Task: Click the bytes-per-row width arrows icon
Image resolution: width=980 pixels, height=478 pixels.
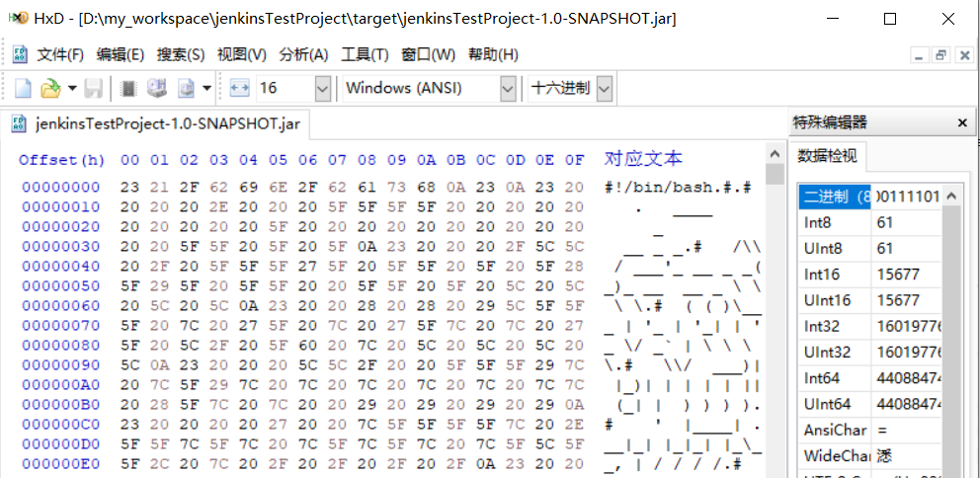Action: [x=239, y=88]
